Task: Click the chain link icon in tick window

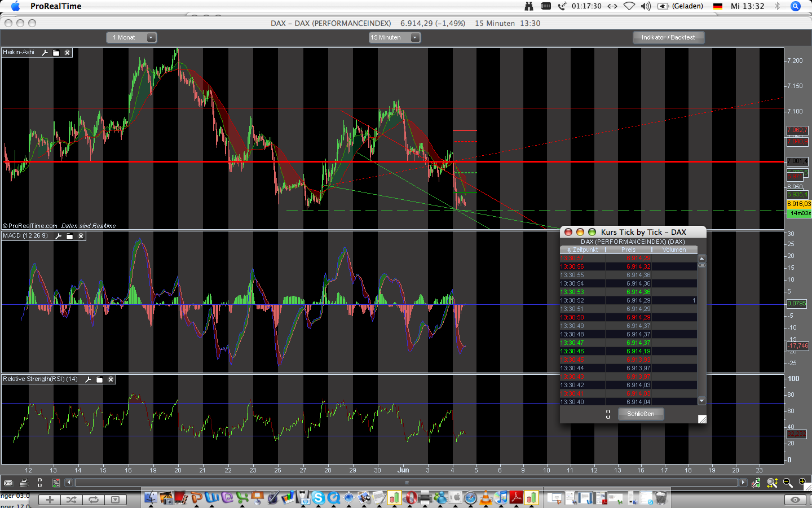Action: coord(608,414)
